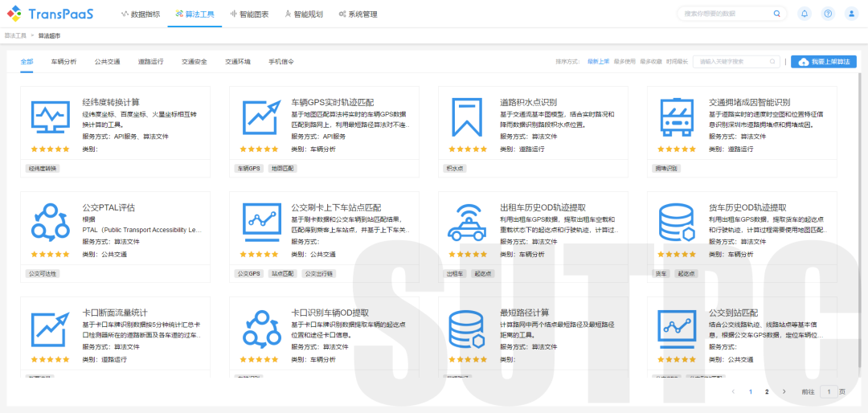Click star rating of 货车历史OD轨迹提取

pyautogui.click(x=677, y=254)
